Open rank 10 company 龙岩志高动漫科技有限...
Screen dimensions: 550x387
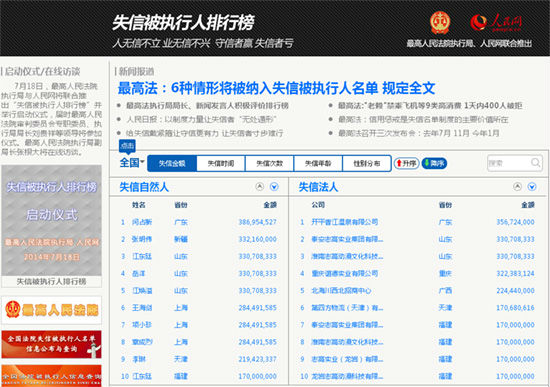click(347, 376)
